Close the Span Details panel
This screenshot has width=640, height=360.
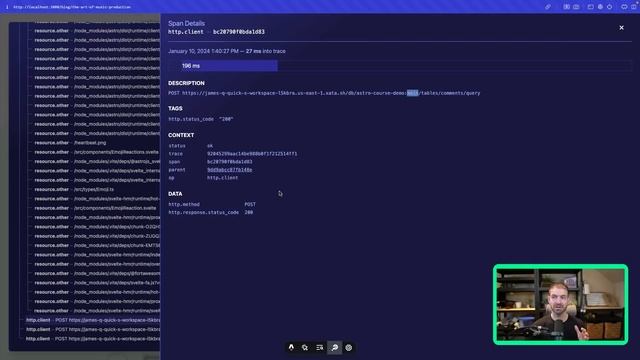(621, 28)
